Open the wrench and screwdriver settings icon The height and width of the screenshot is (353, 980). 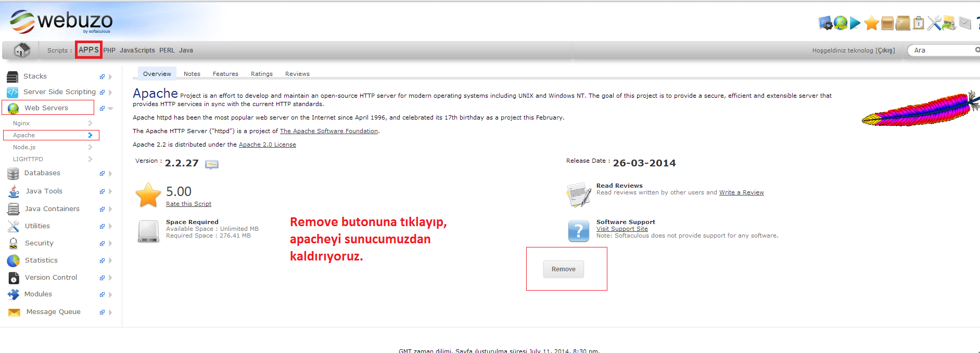click(x=934, y=23)
